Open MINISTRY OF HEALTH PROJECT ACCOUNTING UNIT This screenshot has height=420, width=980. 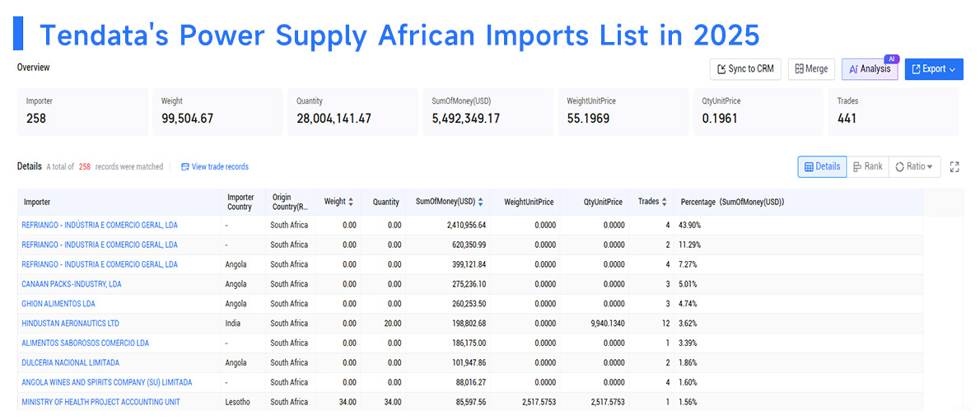pyautogui.click(x=100, y=402)
